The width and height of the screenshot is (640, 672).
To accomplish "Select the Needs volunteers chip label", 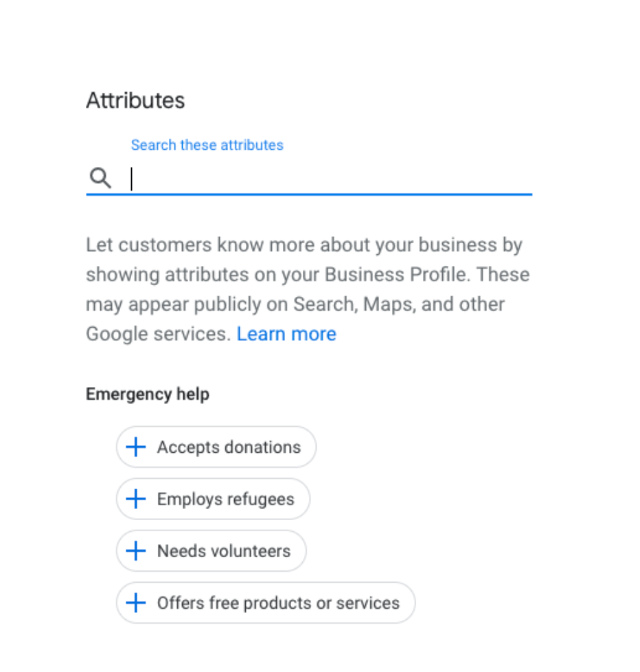I will coord(224,550).
